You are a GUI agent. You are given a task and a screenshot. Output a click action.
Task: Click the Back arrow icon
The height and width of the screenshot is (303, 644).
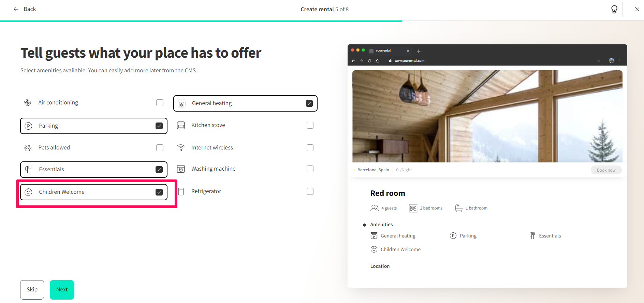coord(16,9)
